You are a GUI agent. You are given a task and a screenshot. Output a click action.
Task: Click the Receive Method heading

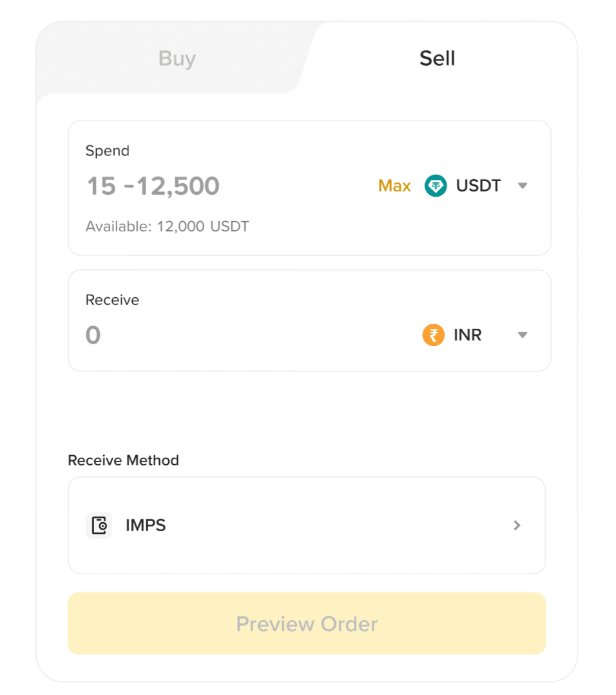tap(123, 460)
